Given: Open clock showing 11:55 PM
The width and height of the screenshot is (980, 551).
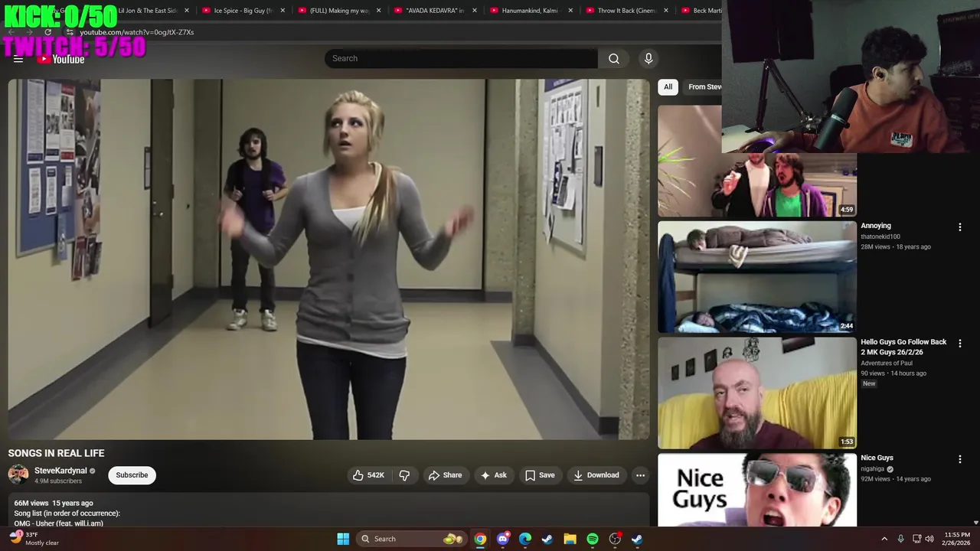Looking at the screenshot, I should pyautogui.click(x=957, y=539).
